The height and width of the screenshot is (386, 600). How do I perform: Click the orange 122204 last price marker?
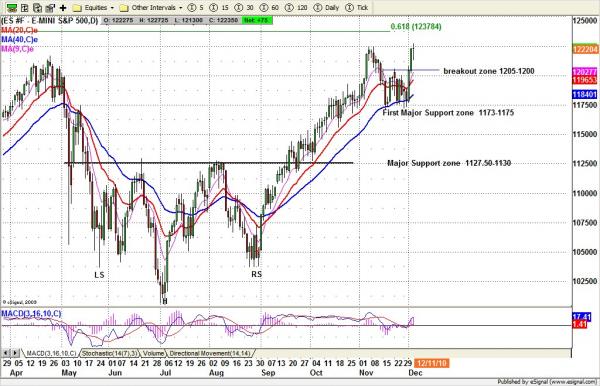pos(585,49)
